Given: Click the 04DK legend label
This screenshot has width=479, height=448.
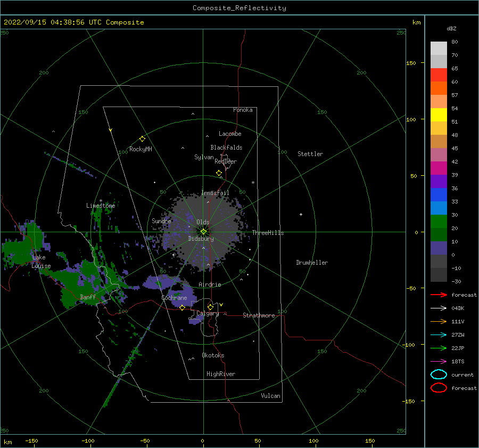Looking at the screenshot, I should coord(458,308).
